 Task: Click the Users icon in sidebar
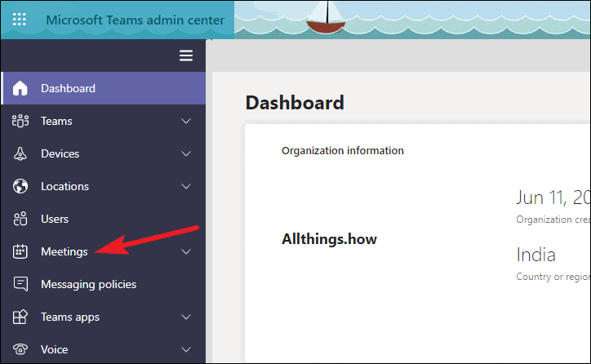tap(20, 219)
